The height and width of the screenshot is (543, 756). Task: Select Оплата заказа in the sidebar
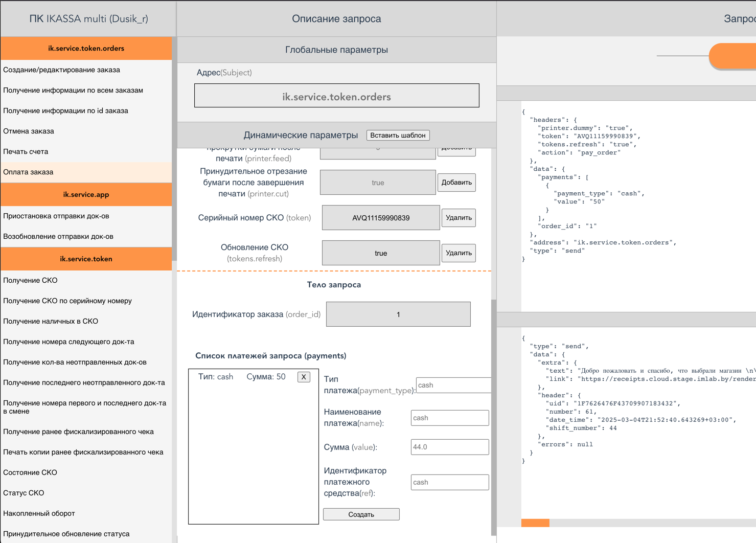[29, 172]
